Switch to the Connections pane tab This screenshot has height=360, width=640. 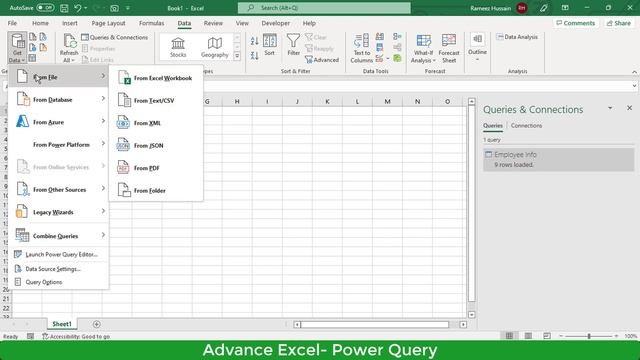tap(526, 126)
